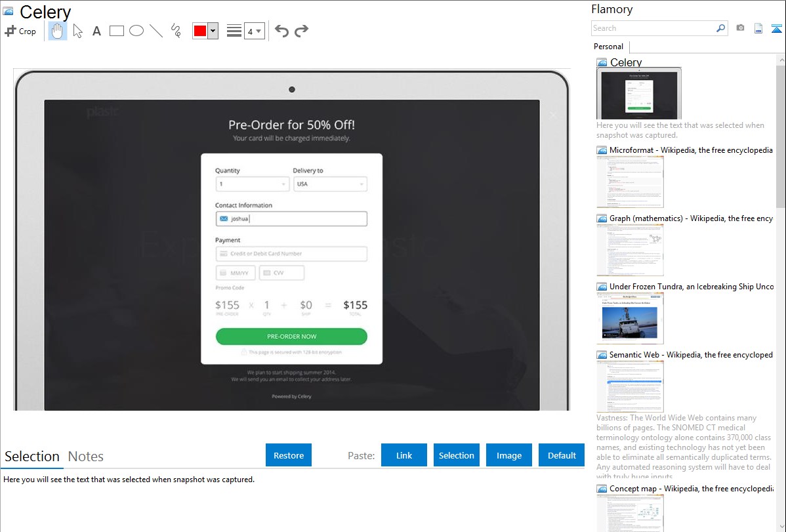Viewport: 786px width, 532px height.
Task: Open the Graph (mathematics) snapshot thumbnail
Action: click(x=630, y=250)
